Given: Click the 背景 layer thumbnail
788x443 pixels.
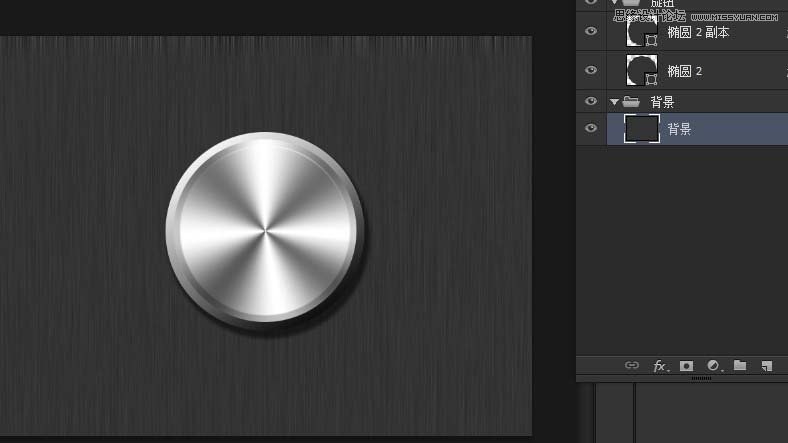Looking at the screenshot, I should point(641,128).
